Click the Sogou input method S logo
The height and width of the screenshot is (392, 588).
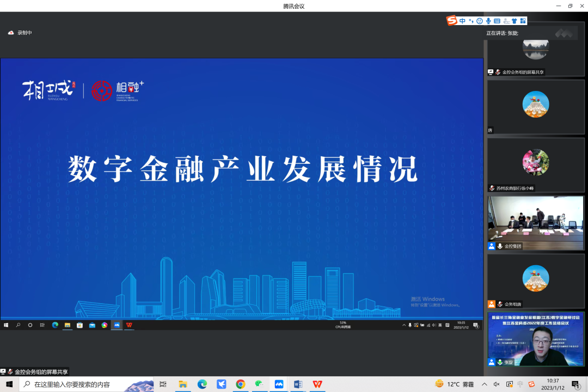click(x=451, y=20)
